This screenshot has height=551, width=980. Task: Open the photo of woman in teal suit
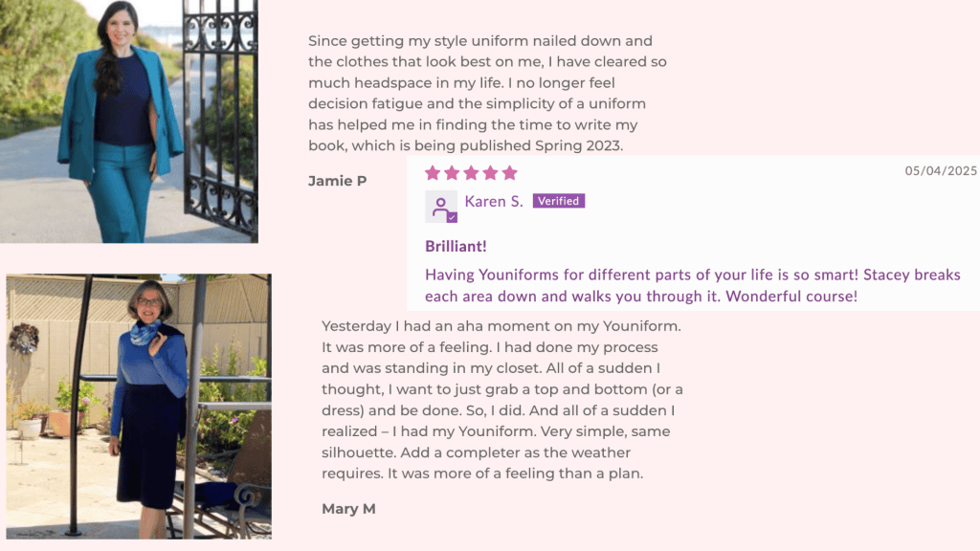pos(128,121)
